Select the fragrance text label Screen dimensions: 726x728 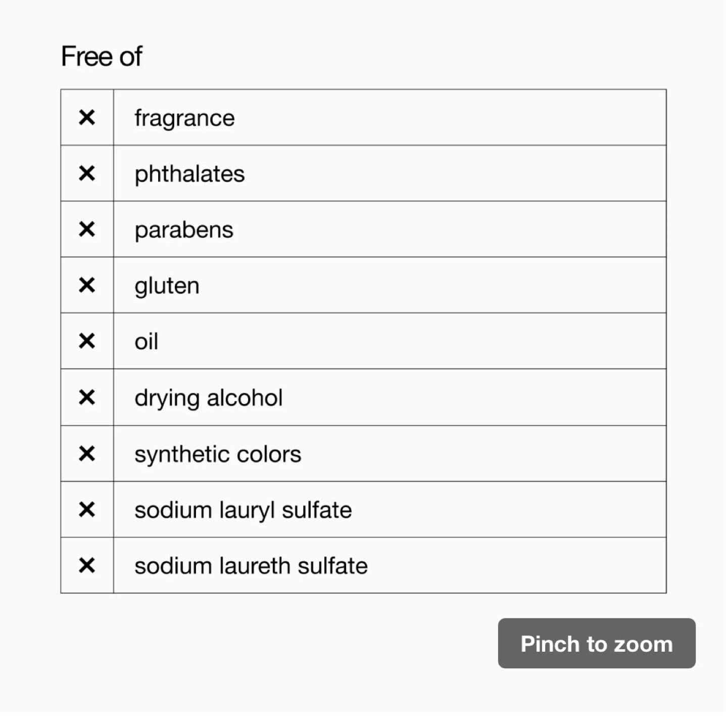point(184,119)
